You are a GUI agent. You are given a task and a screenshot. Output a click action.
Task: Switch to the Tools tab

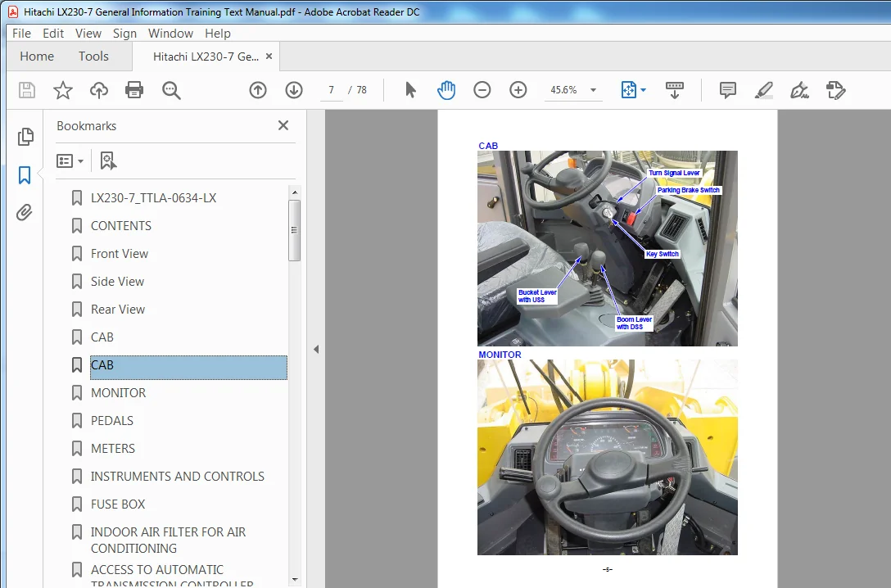[93, 57]
